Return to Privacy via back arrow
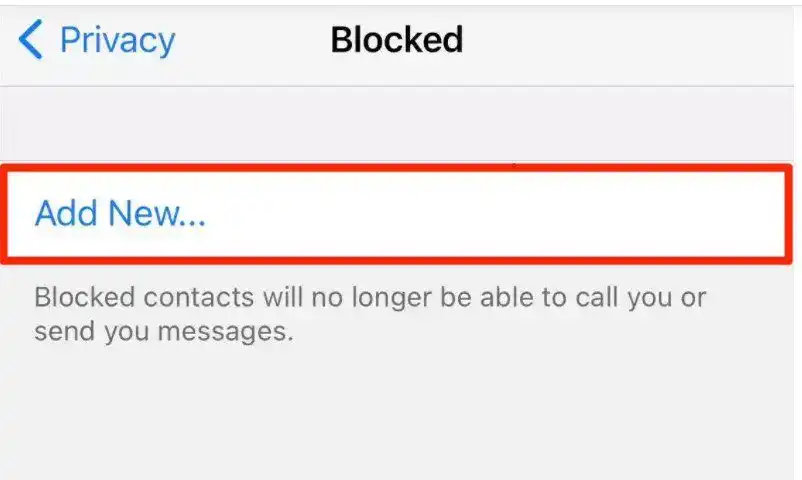The height and width of the screenshot is (480, 802). [31, 39]
